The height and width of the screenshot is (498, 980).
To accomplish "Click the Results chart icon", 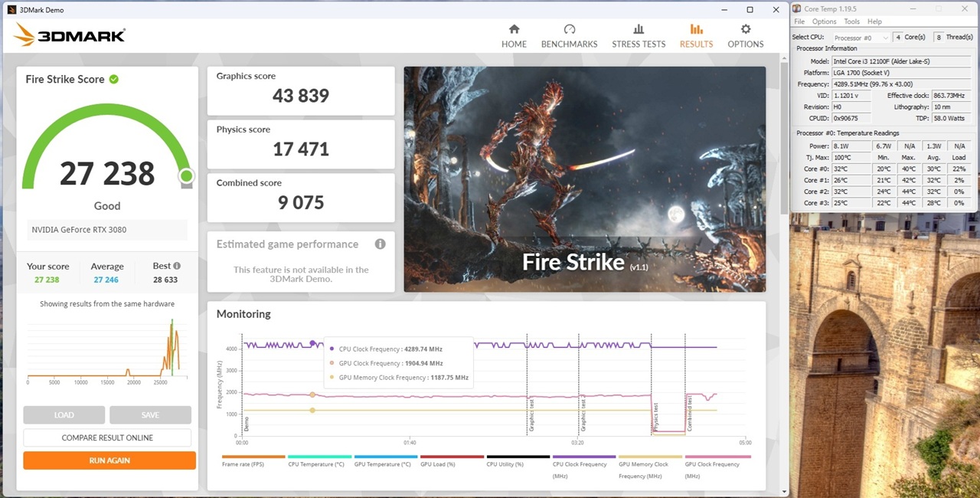I will pyautogui.click(x=696, y=29).
